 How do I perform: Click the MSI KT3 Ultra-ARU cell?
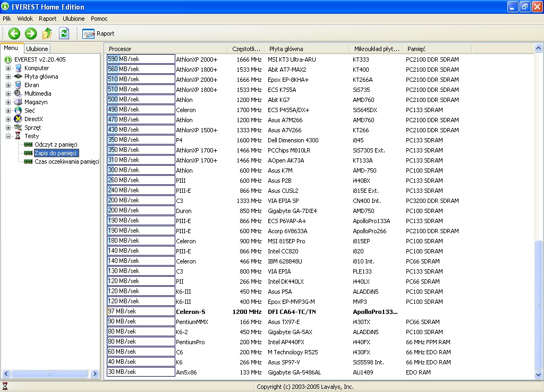[x=292, y=59]
